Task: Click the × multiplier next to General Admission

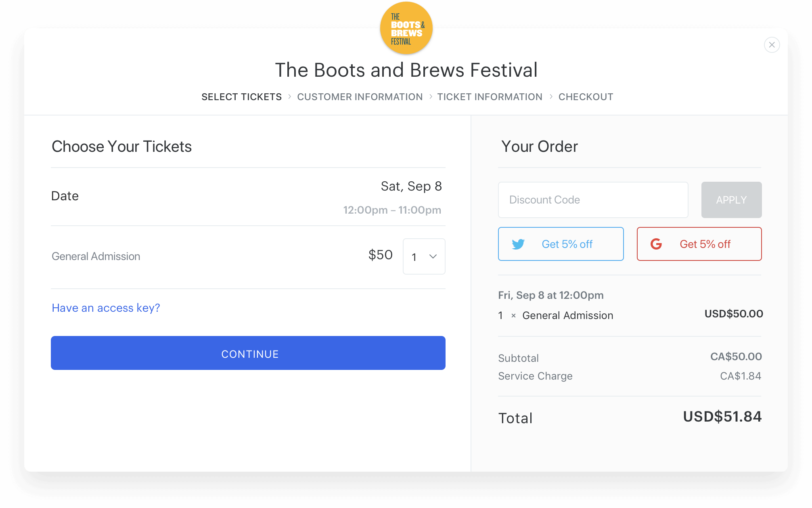Action: tap(513, 316)
